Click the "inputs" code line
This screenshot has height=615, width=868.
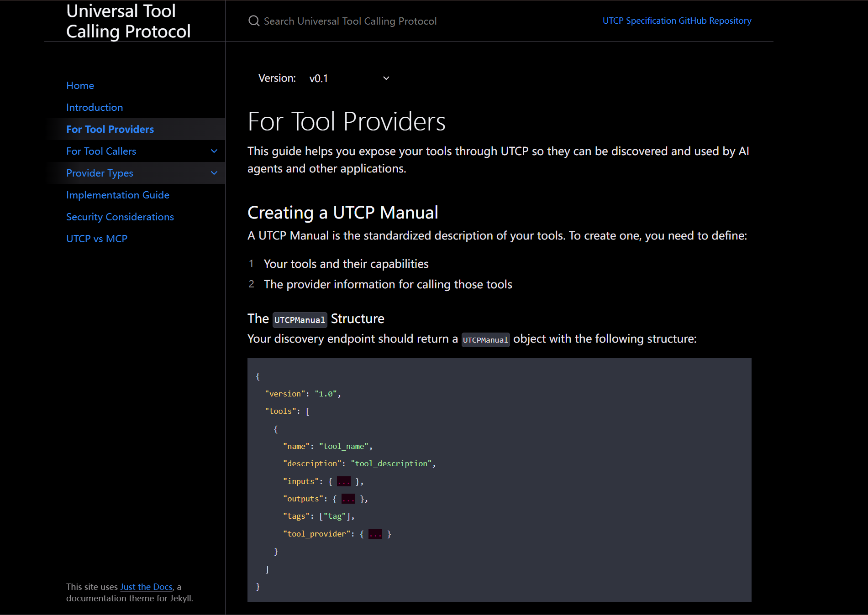tap(323, 481)
